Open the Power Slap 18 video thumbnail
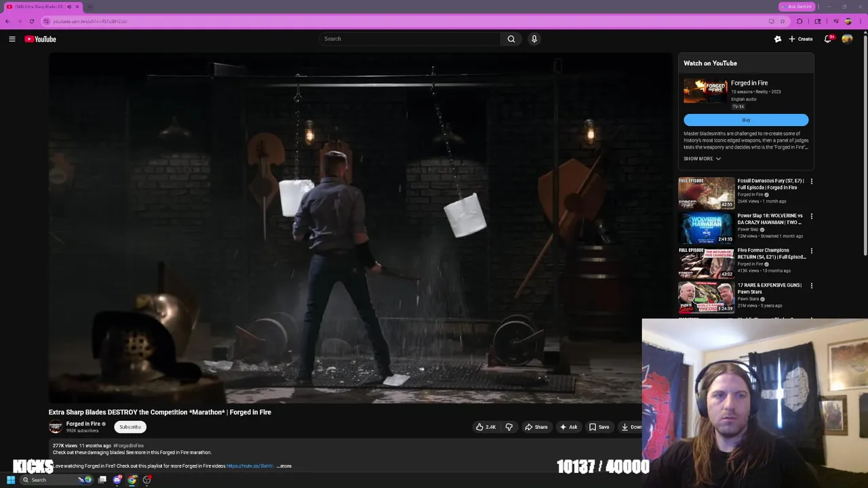 tap(706, 228)
